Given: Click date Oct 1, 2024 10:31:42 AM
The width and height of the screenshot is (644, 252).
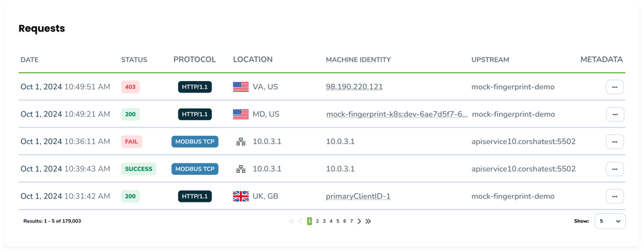Looking at the screenshot, I should (x=65, y=196).
